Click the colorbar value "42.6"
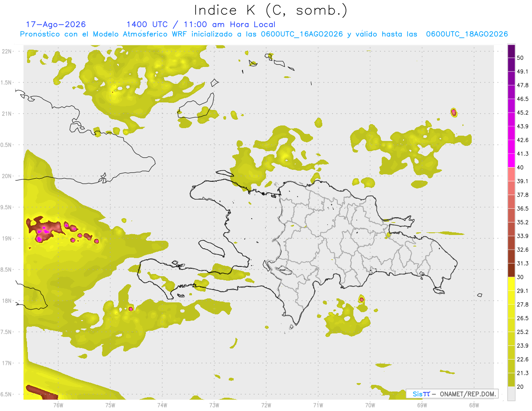 (x=523, y=140)
